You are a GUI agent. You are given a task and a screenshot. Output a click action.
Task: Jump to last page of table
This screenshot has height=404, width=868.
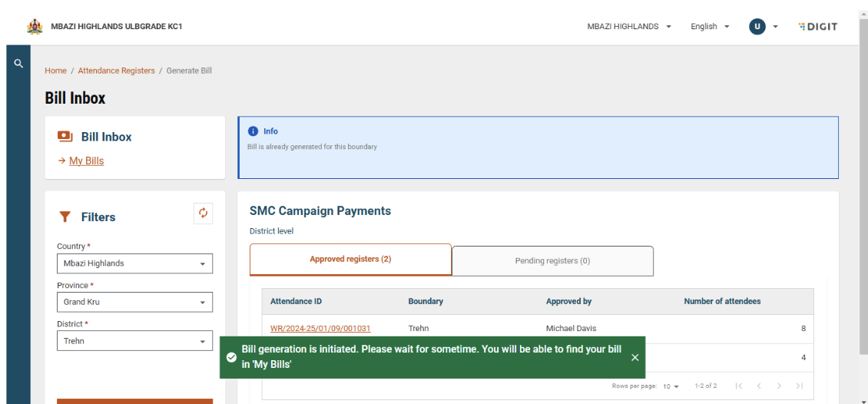[x=800, y=386]
